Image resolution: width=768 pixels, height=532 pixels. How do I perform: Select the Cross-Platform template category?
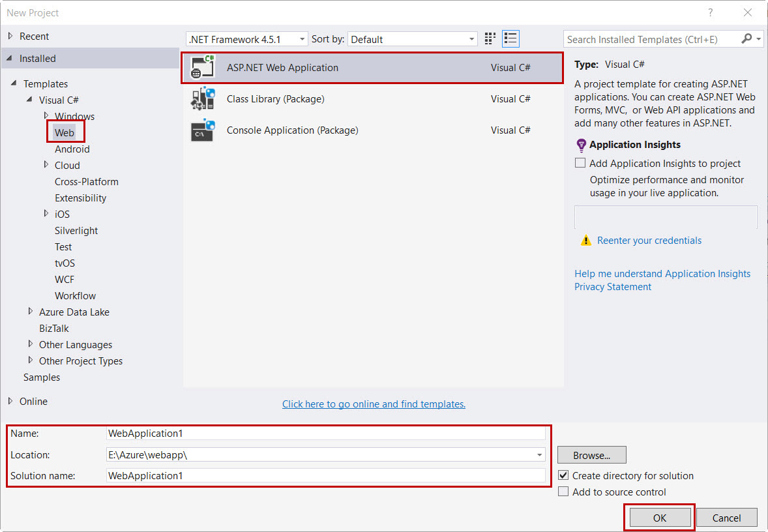tap(87, 182)
